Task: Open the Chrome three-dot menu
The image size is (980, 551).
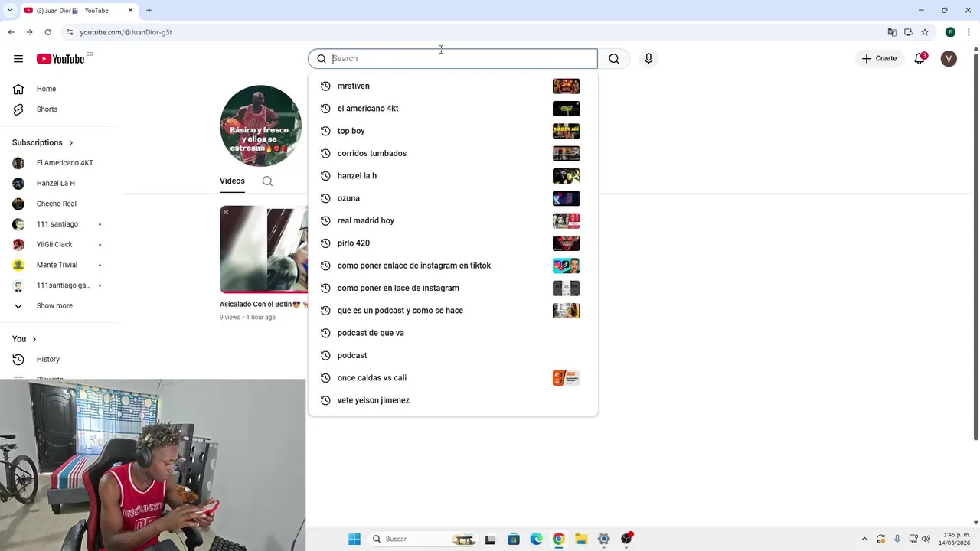Action: 969,32
